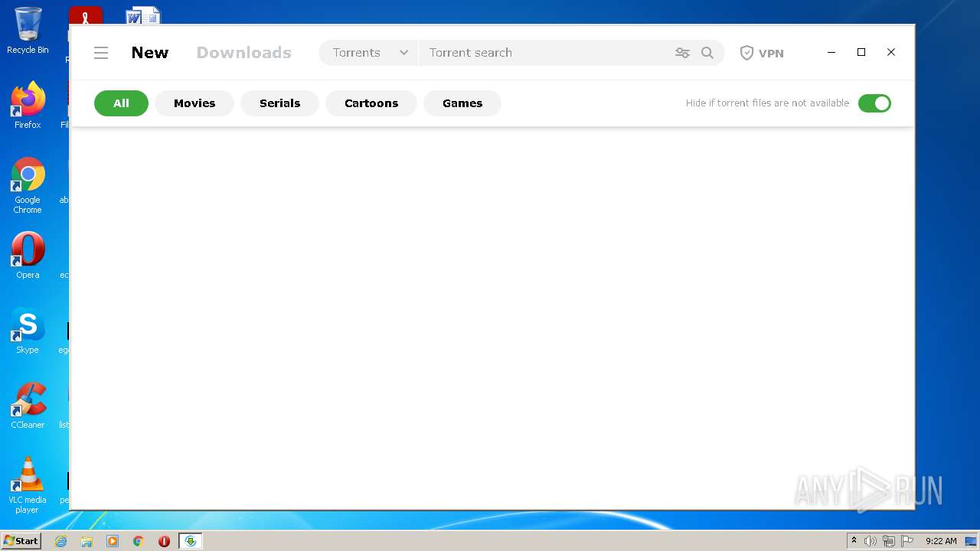The height and width of the screenshot is (551, 980).
Task: Open the Word document on desktop
Action: (x=143, y=15)
